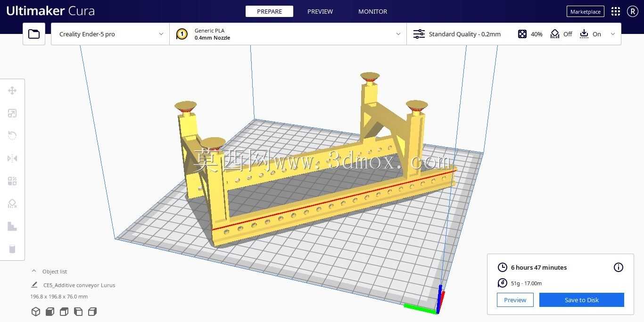Switch to 3D perspective view cube

click(x=36, y=311)
